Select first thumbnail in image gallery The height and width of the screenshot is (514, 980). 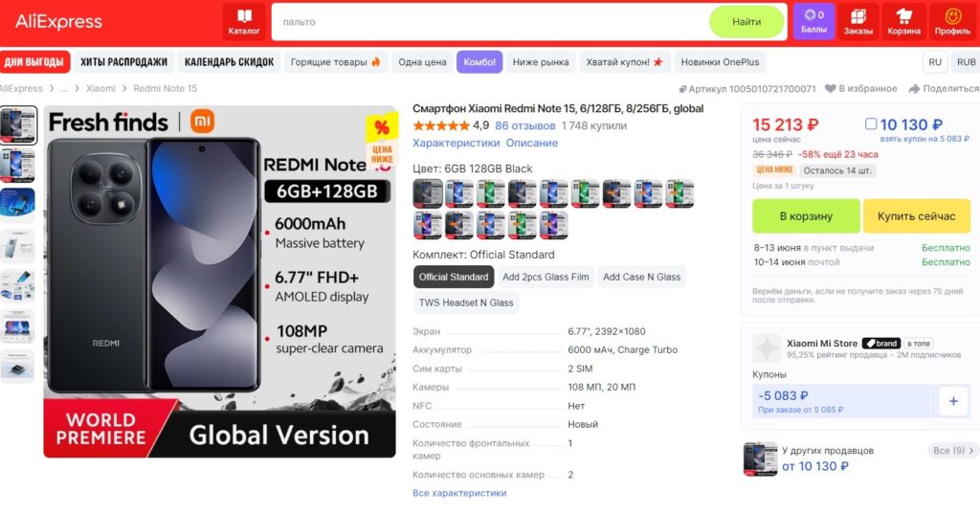point(18,125)
